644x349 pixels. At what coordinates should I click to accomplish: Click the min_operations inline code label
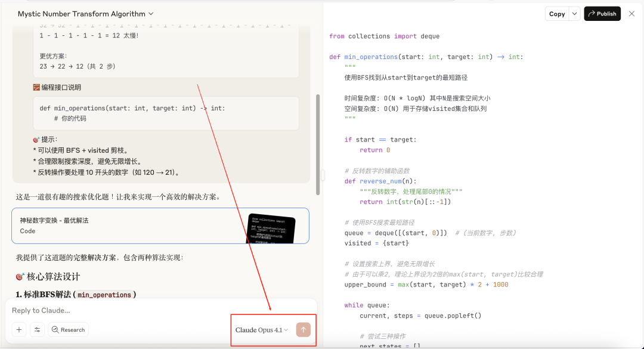(104, 294)
